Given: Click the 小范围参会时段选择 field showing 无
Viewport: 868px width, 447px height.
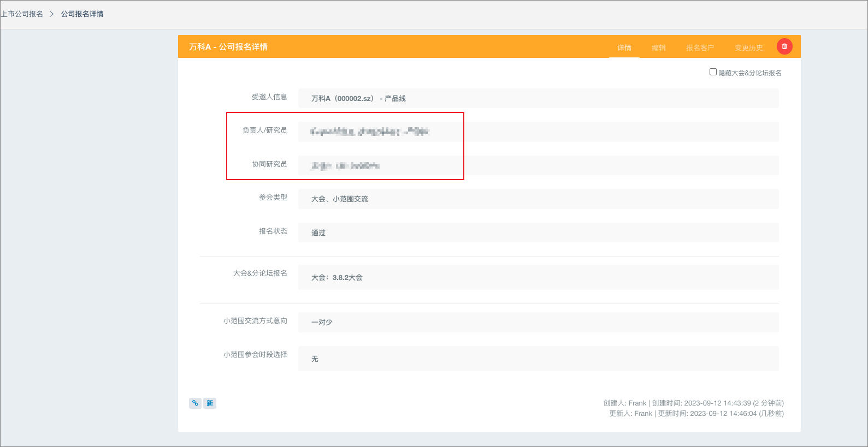Looking at the screenshot, I should [538, 359].
